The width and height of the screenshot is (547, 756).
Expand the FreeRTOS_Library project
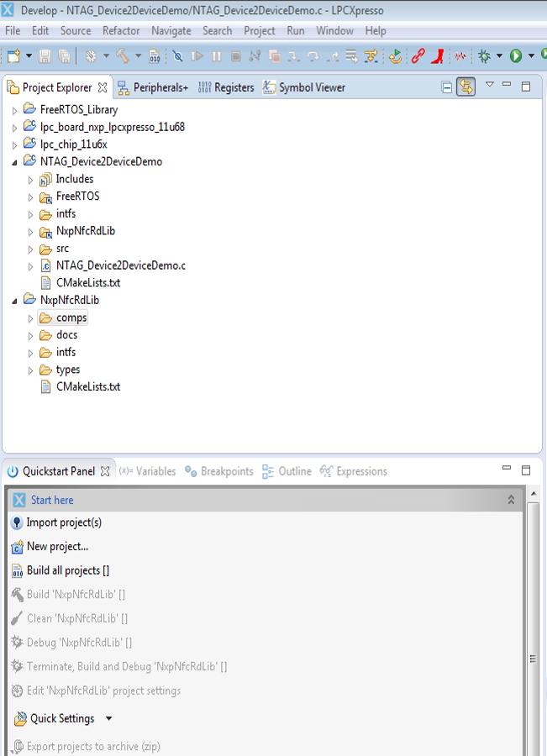[14, 110]
